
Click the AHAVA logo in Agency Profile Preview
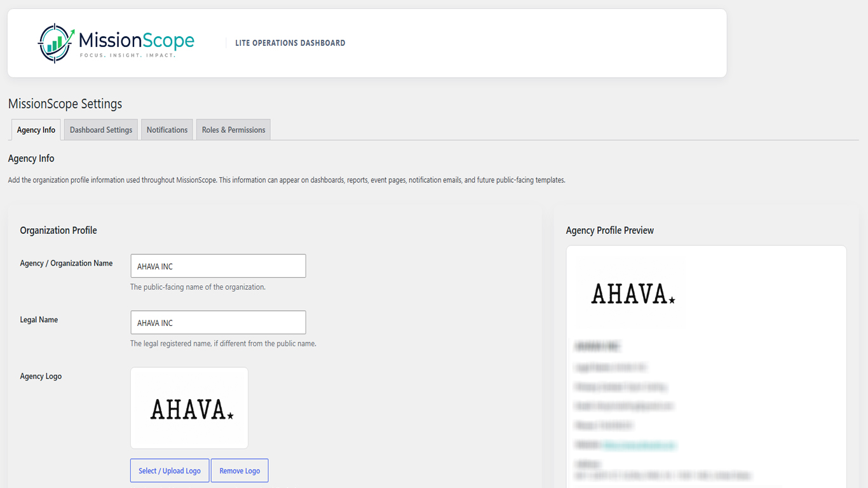pos(633,294)
